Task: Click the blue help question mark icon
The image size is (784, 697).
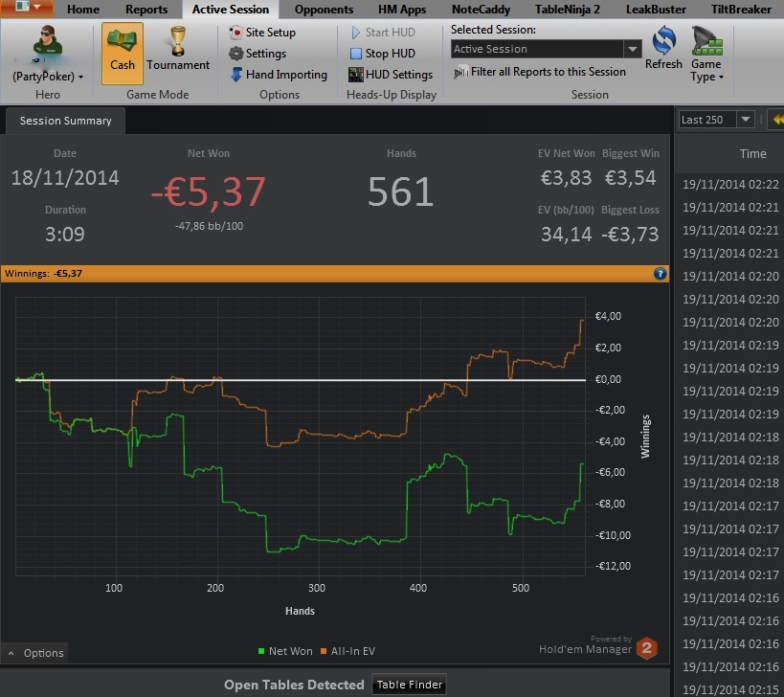Action: coord(660,274)
